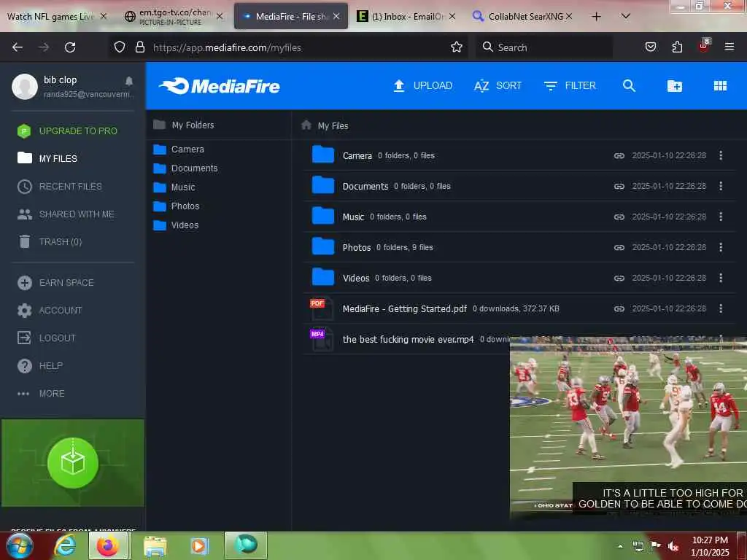The width and height of the screenshot is (747, 560).
Task: Select My Files in sidebar
Action: pyautogui.click(x=47, y=158)
